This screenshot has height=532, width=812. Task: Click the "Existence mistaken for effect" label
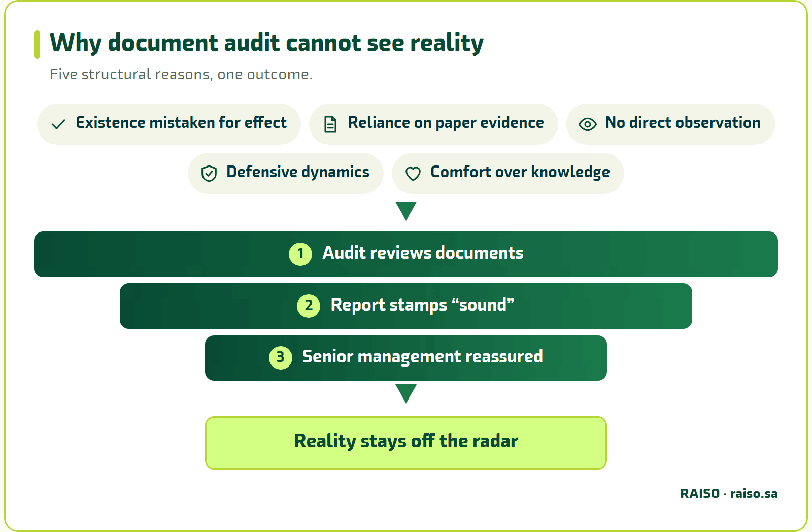coord(181,123)
